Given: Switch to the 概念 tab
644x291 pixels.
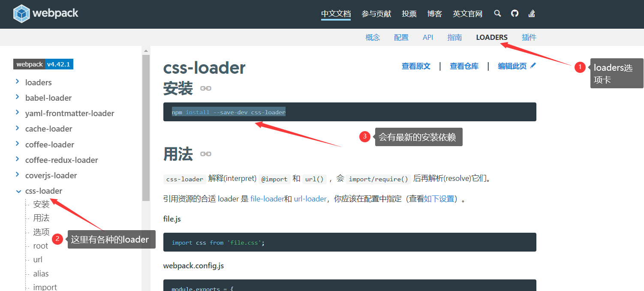Looking at the screenshot, I should click(x=373, y=37).
